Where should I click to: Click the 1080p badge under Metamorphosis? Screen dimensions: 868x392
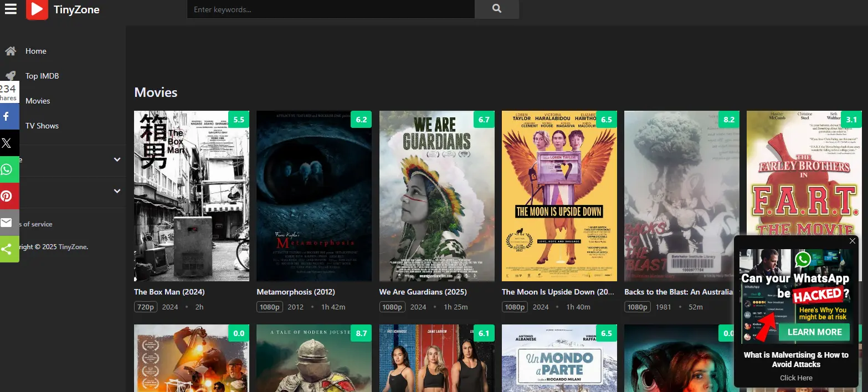click(x=270, y=307)
